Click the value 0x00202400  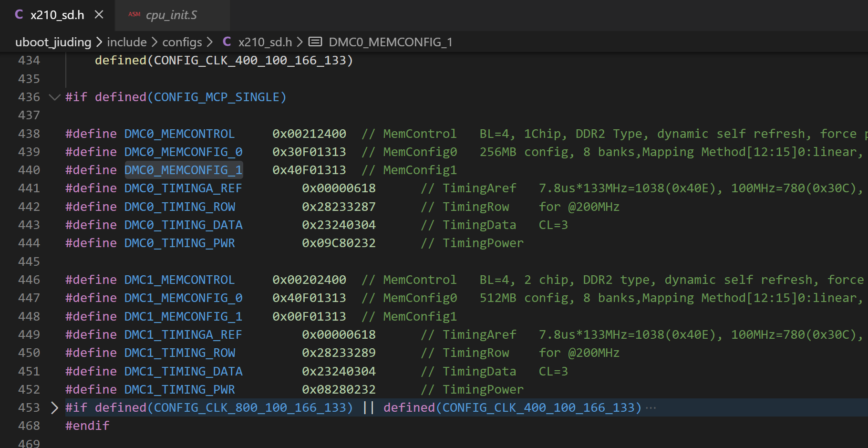[310, 280]
